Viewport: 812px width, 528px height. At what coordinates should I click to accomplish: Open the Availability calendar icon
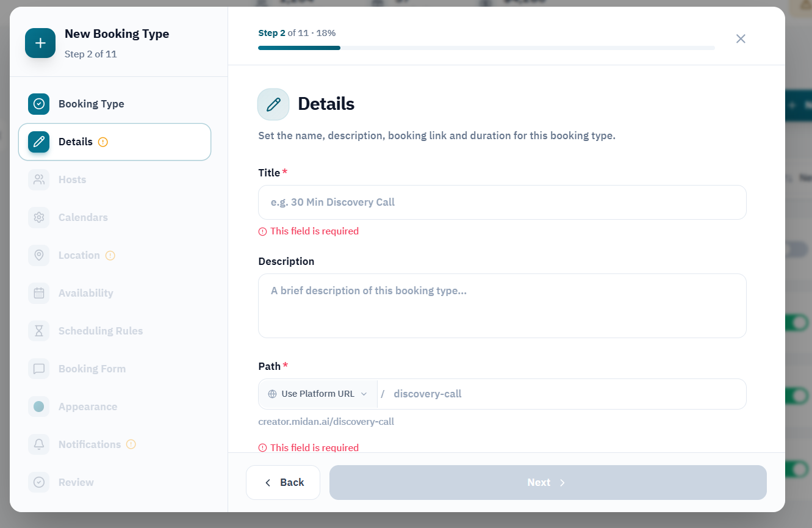[x=39, y=293]
